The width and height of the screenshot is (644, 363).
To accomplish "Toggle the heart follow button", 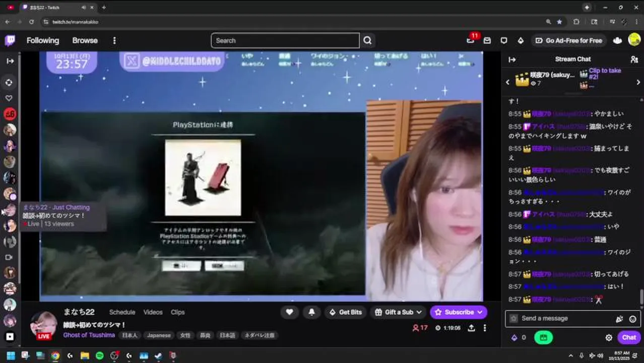I will click(289, 312).
